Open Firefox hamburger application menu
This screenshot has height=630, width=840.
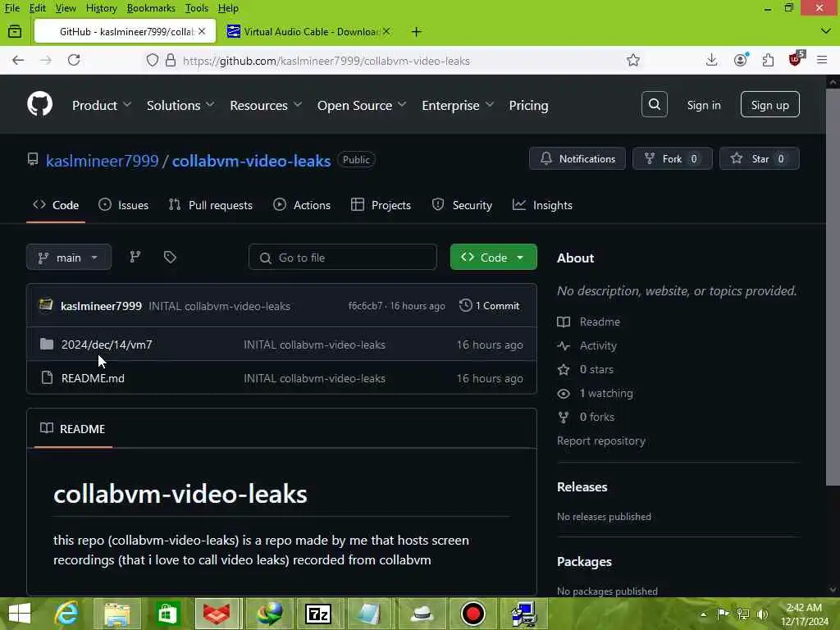click(822, 60)
